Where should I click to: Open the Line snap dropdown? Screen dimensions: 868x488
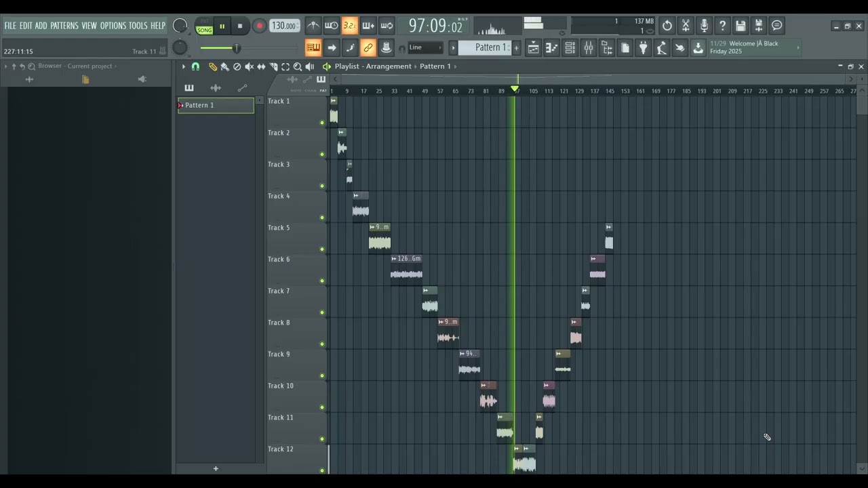click(425, 47)
